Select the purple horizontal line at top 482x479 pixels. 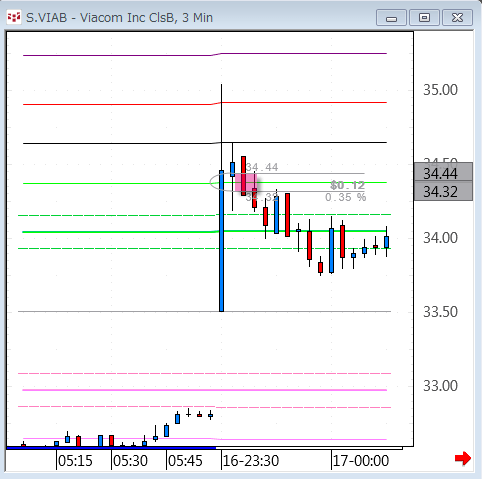(x=205, y=54)
